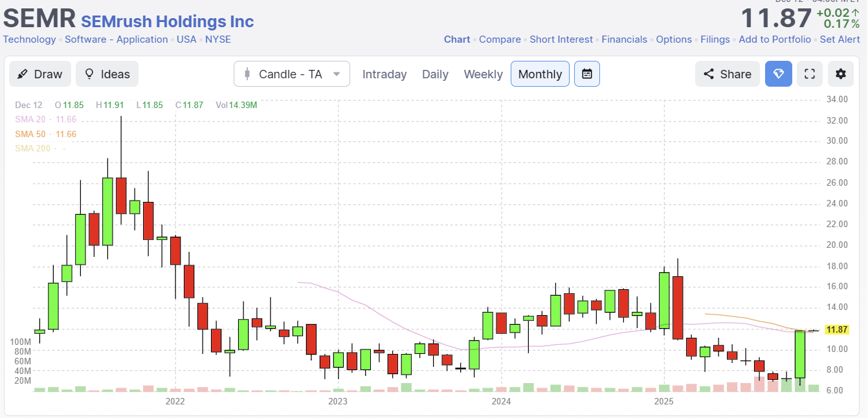Viewport: 868px width, 418px height.
Task: Click the share icon in Share button
Action: click(709, 74)
